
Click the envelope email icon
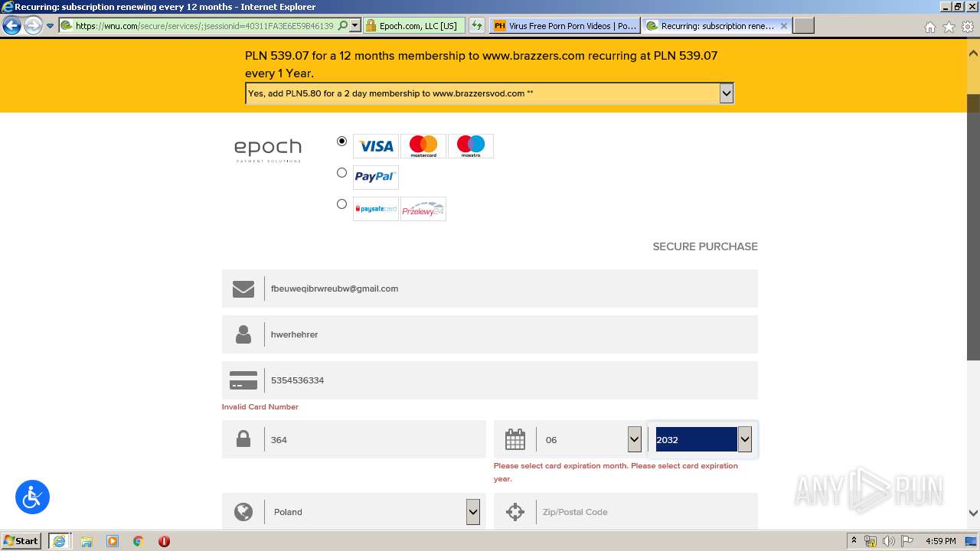click(243, 289)
